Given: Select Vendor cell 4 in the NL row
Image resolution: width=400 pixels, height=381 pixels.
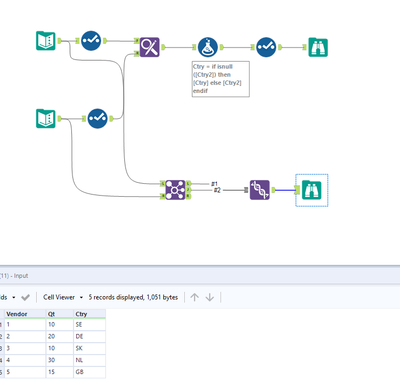Looking at the screenshot, I should 25,360.
